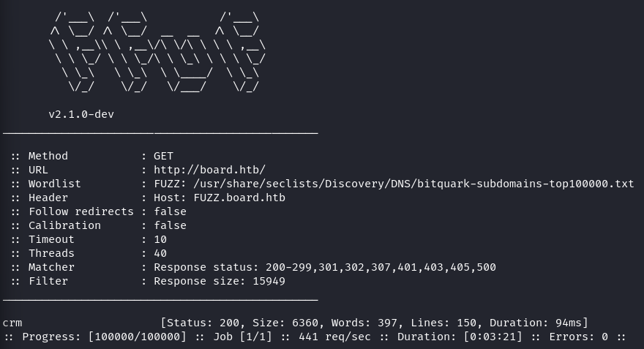The width and height of the screenshot is (644, 349).
Task: Click the http://board.htb/ URL
Action: (209, 170)
